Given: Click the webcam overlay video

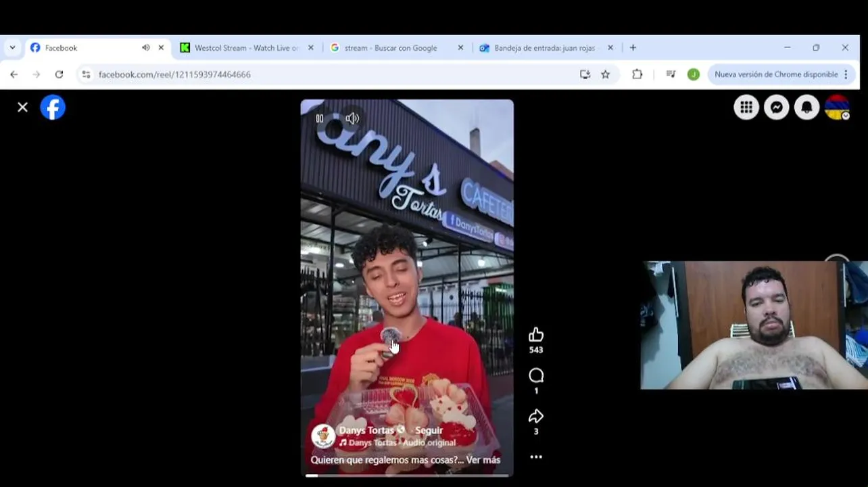Looking at the screenshot, I should coord(754,325).
